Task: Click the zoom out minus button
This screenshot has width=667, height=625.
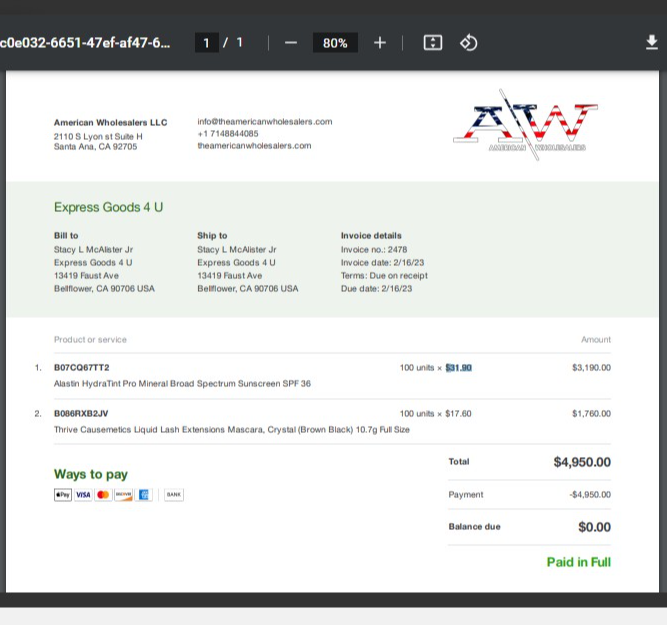Action: coord(291,43)
